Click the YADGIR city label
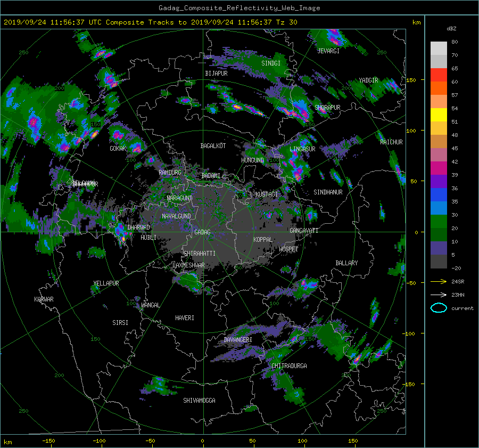 pyautogui.click(x=368, y=80)
